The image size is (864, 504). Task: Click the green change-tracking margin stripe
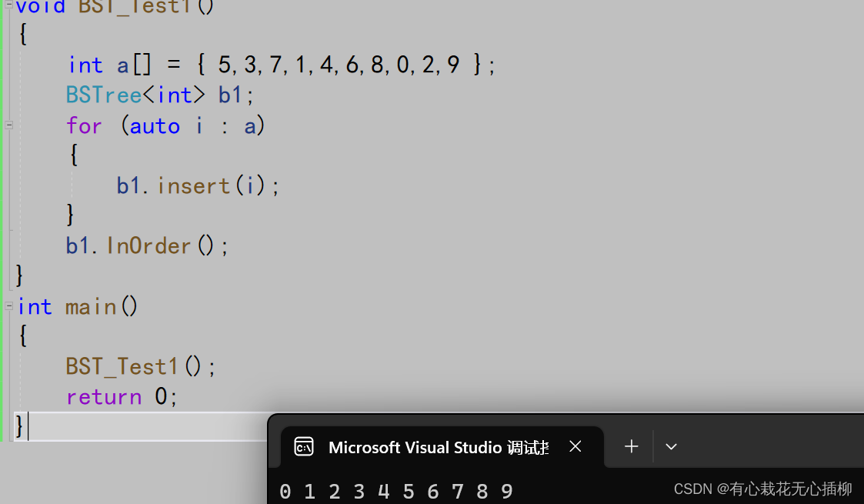point(2,231)
